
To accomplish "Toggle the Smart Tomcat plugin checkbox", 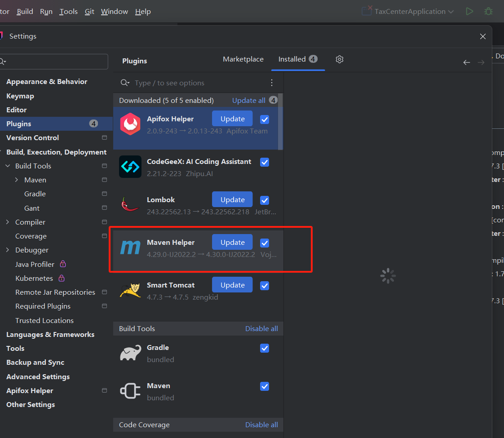I will click(x=265, y=286).
